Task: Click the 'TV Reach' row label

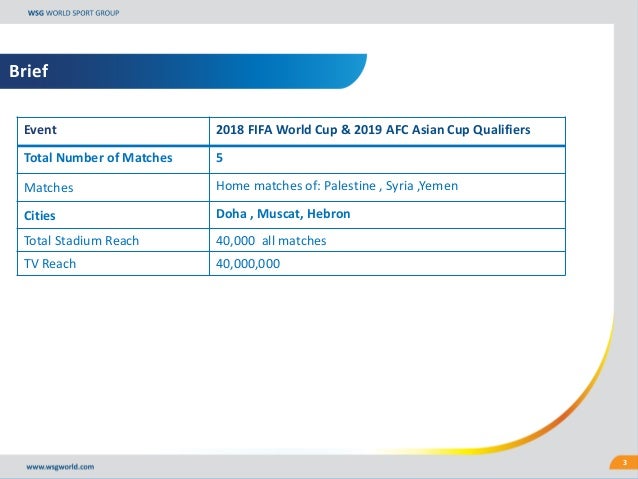Action: coord(50,264)
